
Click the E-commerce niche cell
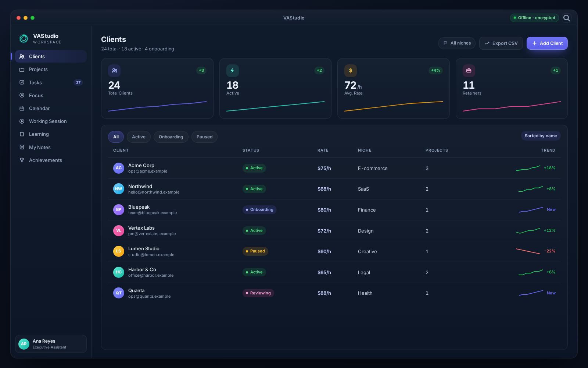point(373,169)
